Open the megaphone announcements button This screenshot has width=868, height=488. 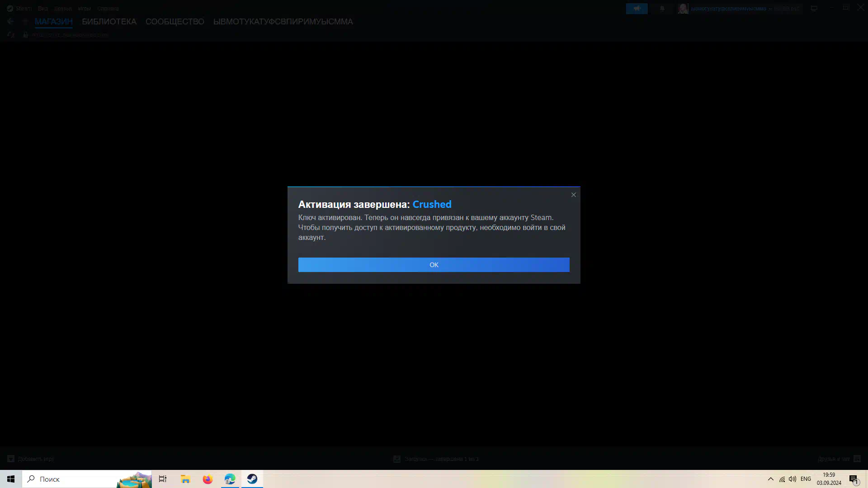click(637, 9)
